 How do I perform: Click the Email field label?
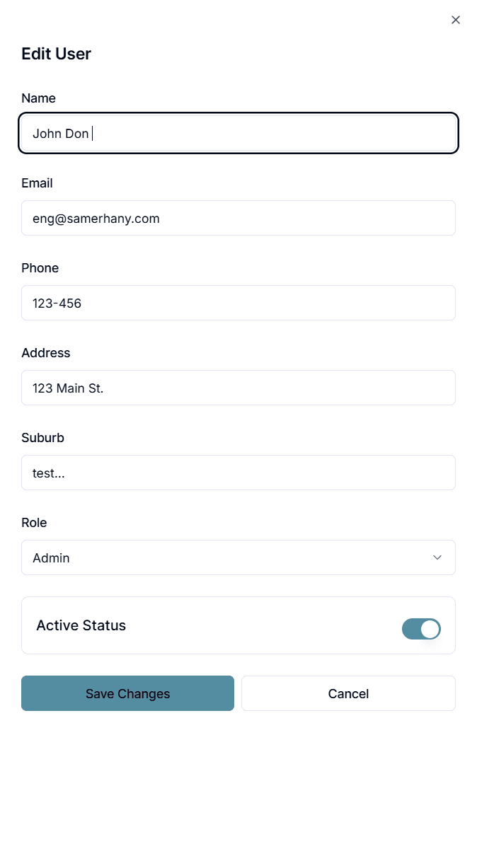click(x=37, y=183)
